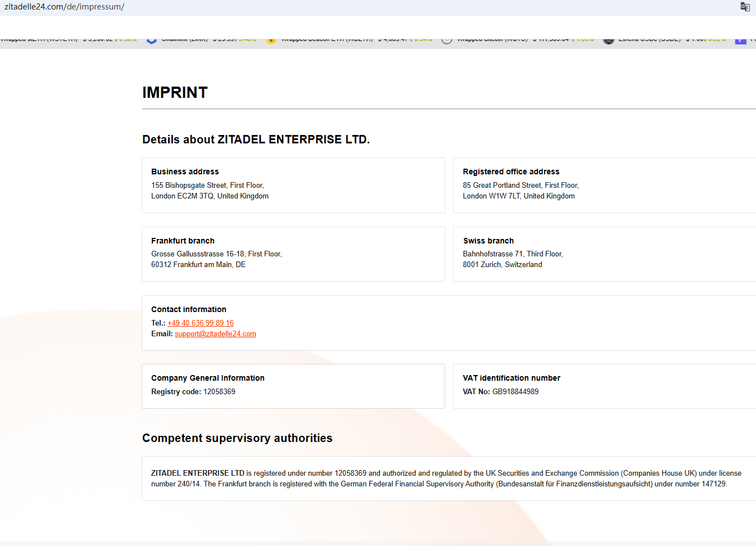Select the 'VAT No: GB918844989' line
Viewport: 756px width, 546px height.
coord(501,391)
